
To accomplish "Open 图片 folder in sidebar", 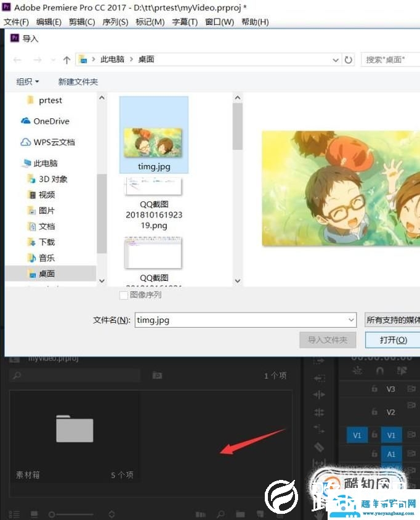I will point(41,211).
